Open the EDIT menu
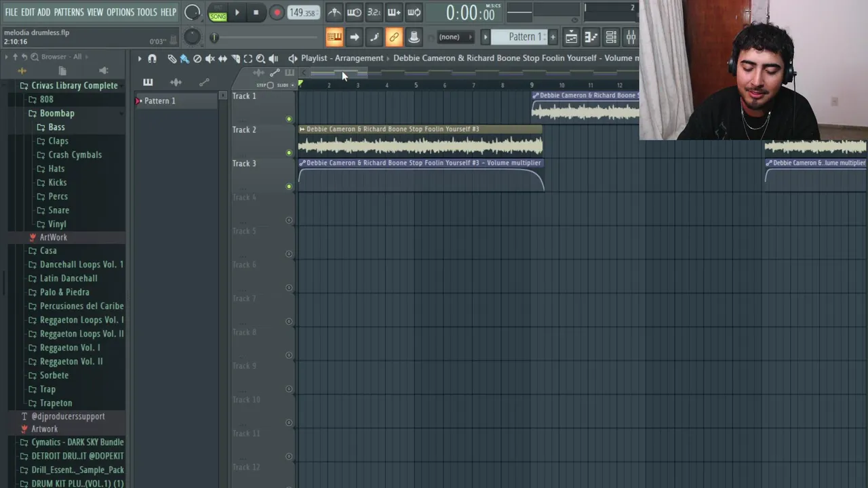 (x=28, y=12)
